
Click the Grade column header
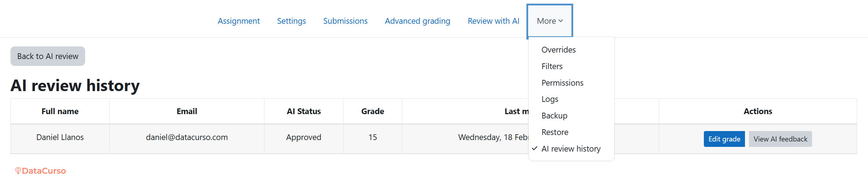tap(372, 111)
